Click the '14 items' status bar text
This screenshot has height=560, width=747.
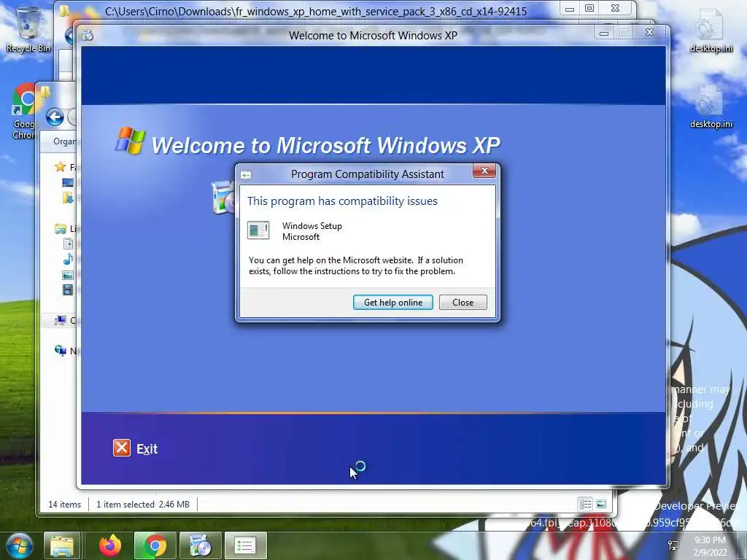[x=64, y=505]
